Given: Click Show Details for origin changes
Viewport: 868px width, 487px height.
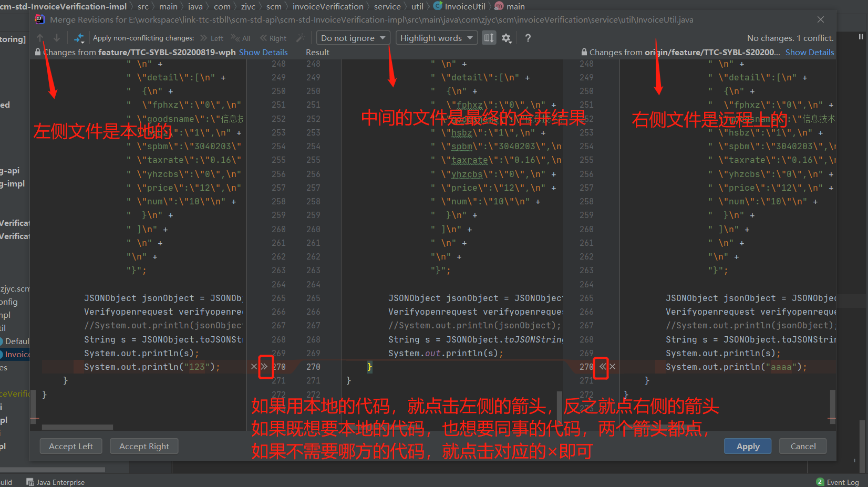Looking at the screenshot, I should (810, 53).
